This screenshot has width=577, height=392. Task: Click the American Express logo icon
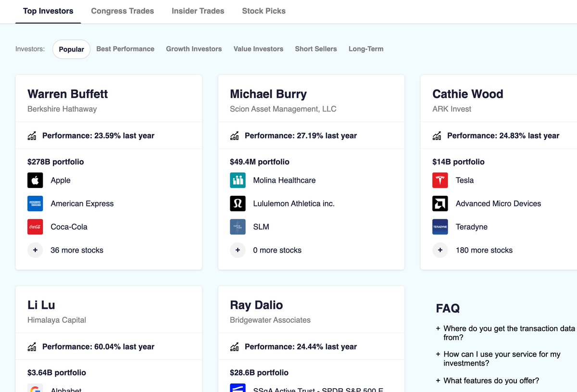click(35, 203)
